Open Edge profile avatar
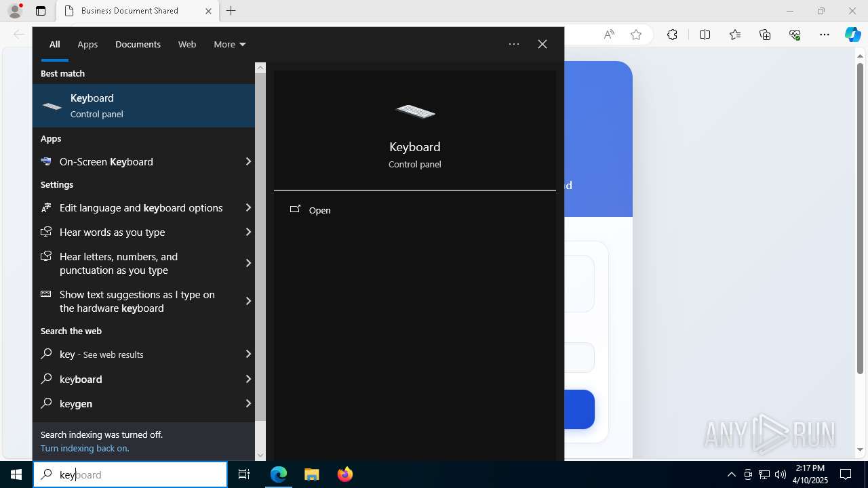This screenshot has width=868, height=488. [x=15, y=11]
